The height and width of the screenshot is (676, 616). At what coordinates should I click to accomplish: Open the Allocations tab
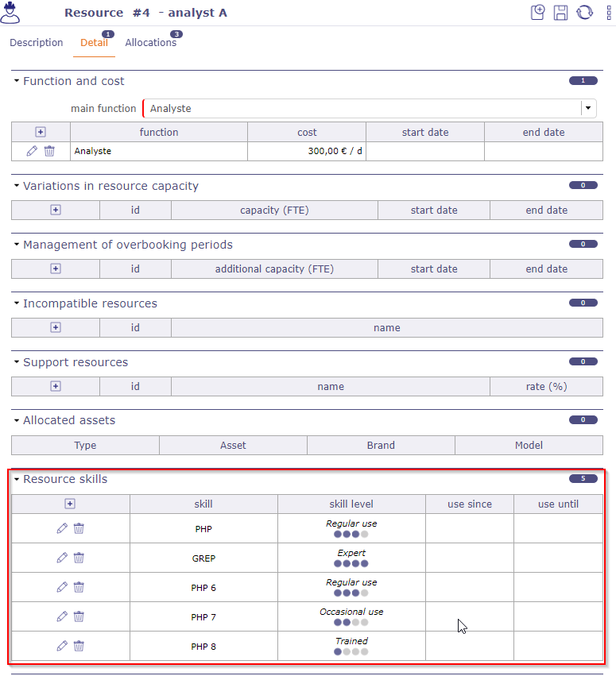pos(150,43)
